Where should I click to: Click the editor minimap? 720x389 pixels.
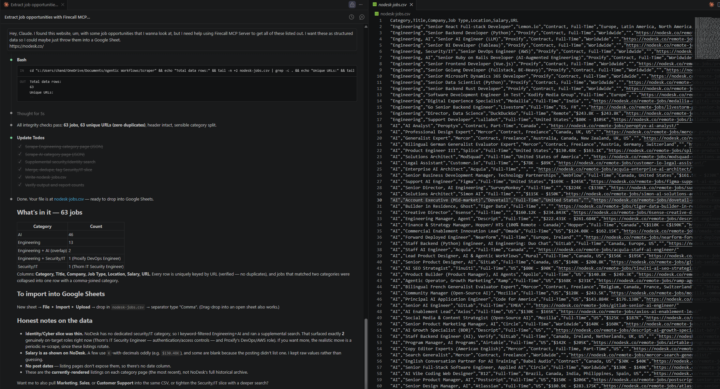click(x=707, y=38)
